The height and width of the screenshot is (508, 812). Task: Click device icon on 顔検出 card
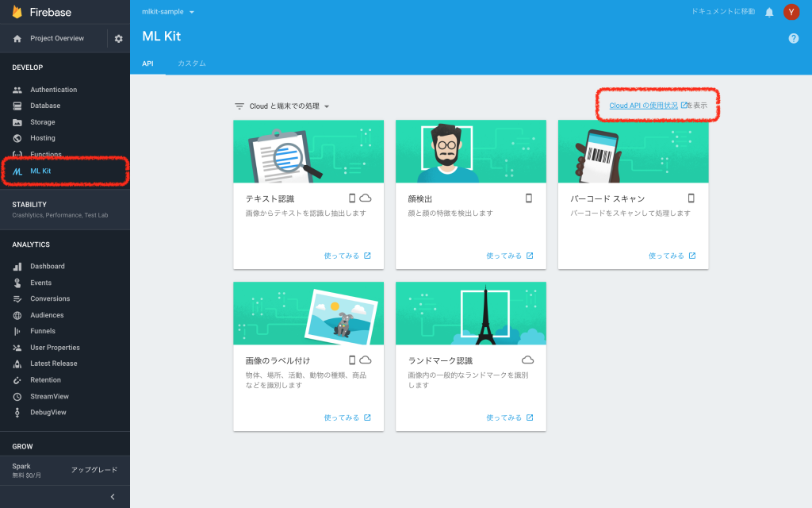pyautogui.click(x=529, y=198)
